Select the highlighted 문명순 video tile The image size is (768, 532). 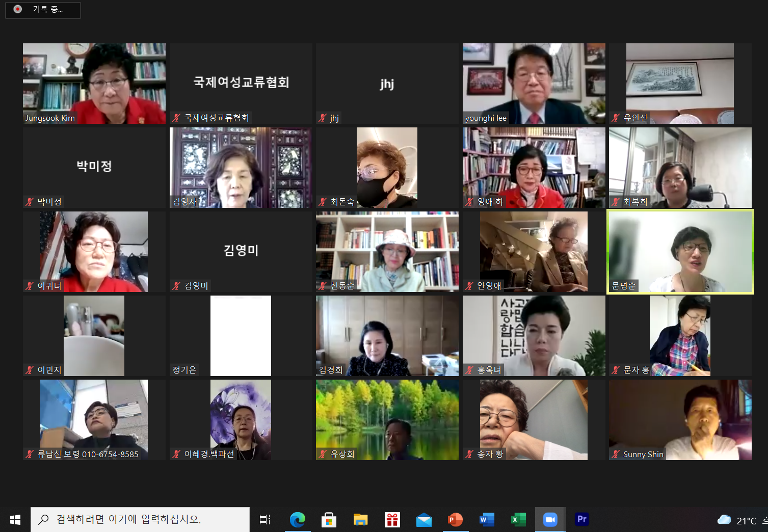(680, 252)
